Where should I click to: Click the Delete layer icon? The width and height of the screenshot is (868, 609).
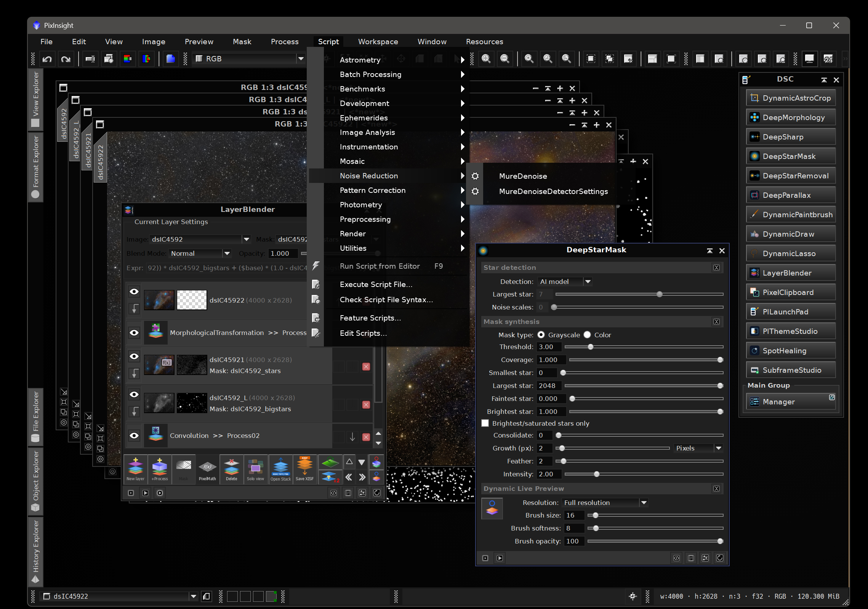[231, 469]
